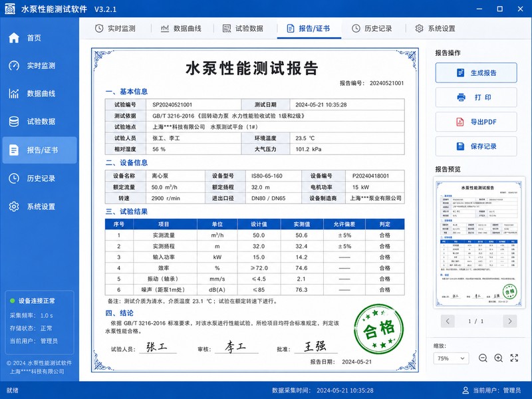This screenshot has height=399, width=532.
Task: Click the 王强 approval signature
Action: pyautogui.click(x=315, y=346)
